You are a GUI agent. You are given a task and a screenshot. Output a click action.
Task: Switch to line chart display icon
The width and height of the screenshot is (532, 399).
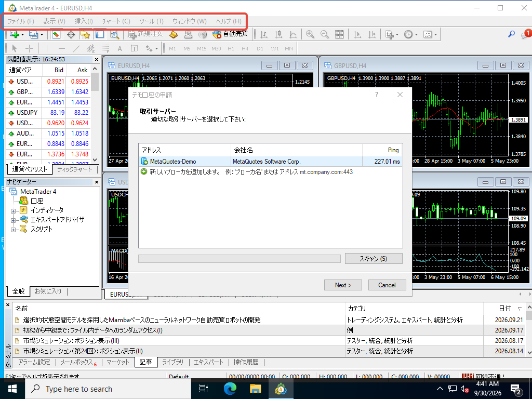pos(293,34)
